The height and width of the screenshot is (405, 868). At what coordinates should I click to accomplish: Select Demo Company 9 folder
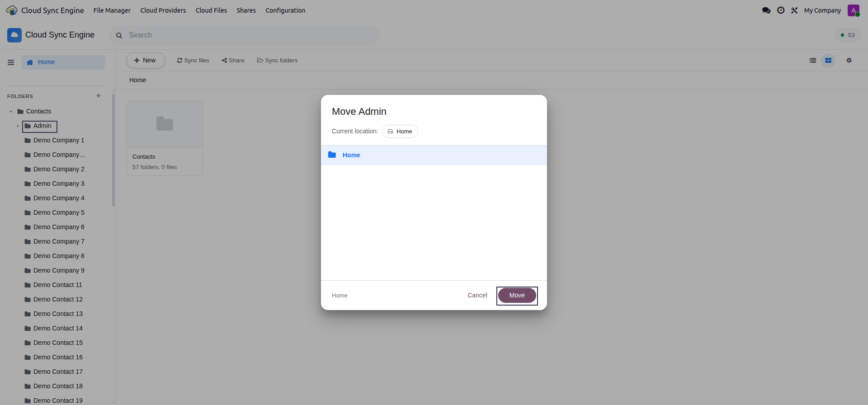[x=59, y=271]
